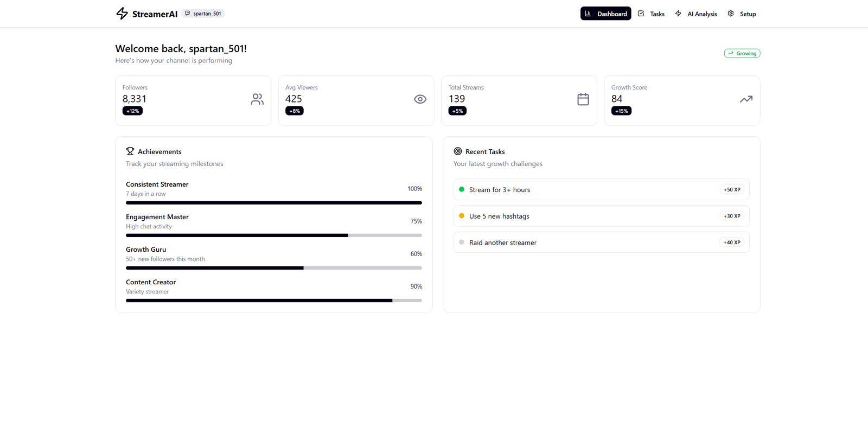868x434 pixels.
Task: Click the 139 total streams value
Action: 457,99
